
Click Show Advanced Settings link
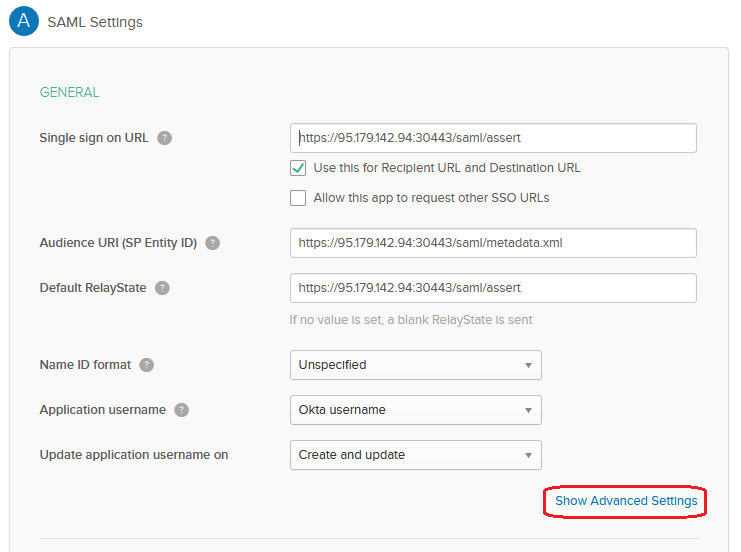pyautogui.click(x=626, y=501)
